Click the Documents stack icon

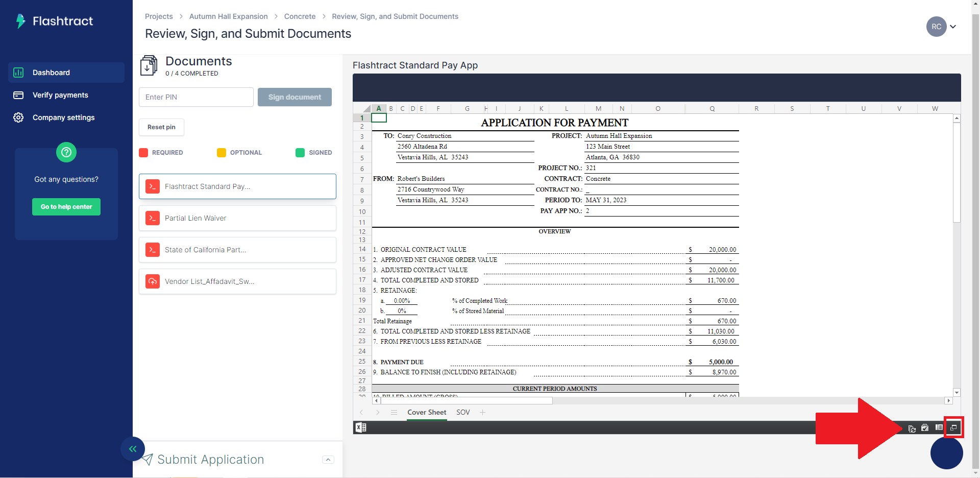[149, 65]
